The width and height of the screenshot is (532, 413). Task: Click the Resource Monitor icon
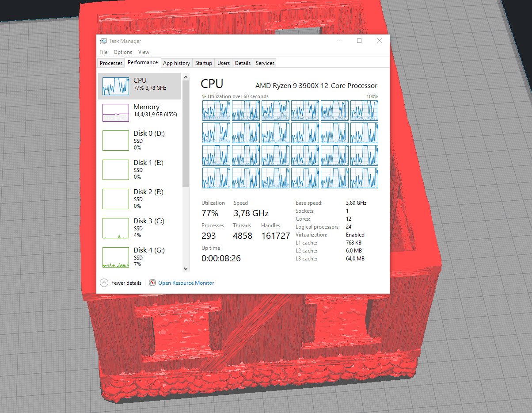(152, 283)
